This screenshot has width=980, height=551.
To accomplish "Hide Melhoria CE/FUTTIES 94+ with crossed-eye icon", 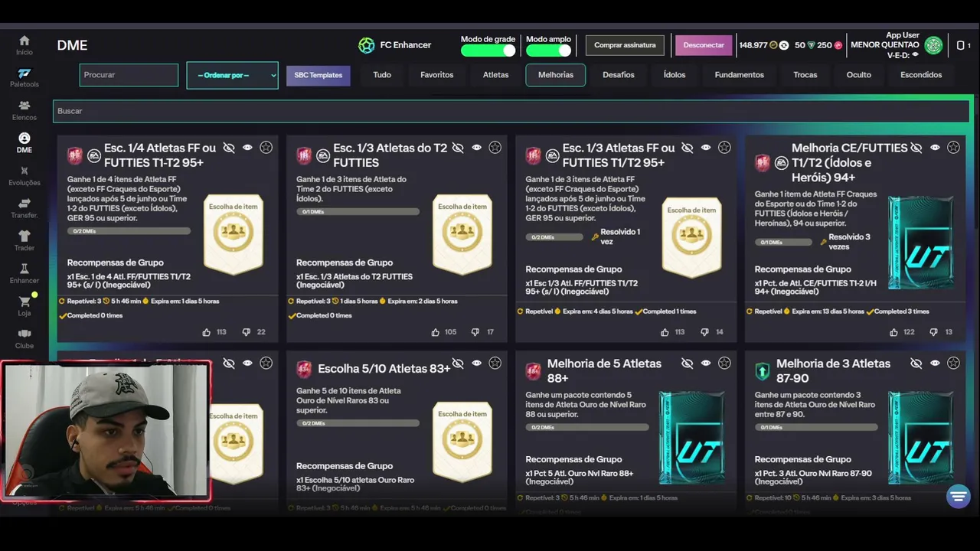I will click(916, 148).
